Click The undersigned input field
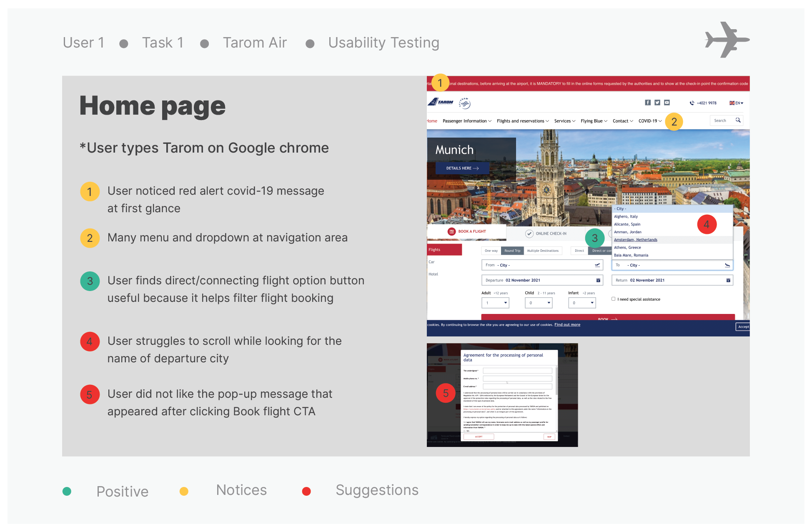Viewport: 812px width, 532px height. click(x=517, y=371)
